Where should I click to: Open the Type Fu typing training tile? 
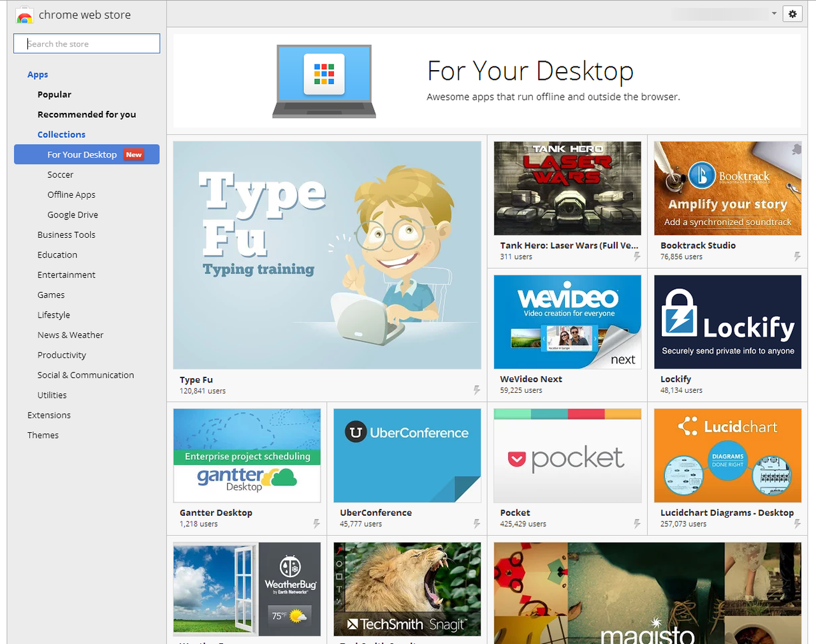(327, 255)
